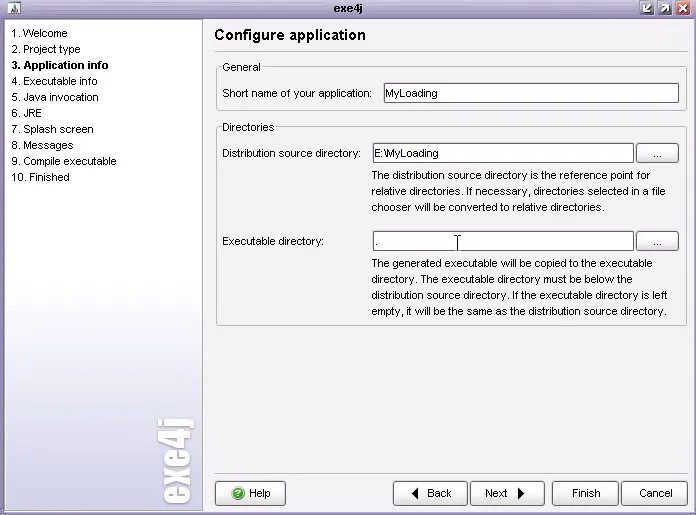
Task: Select step 7. Splash screen
Action: pos(52,129)
